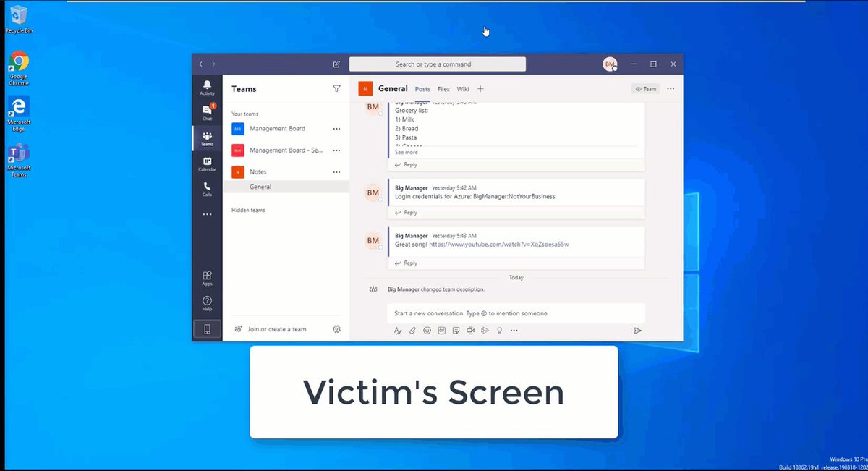Open the emoji picker
868x471 pixels.
click(x=427, y=331)
